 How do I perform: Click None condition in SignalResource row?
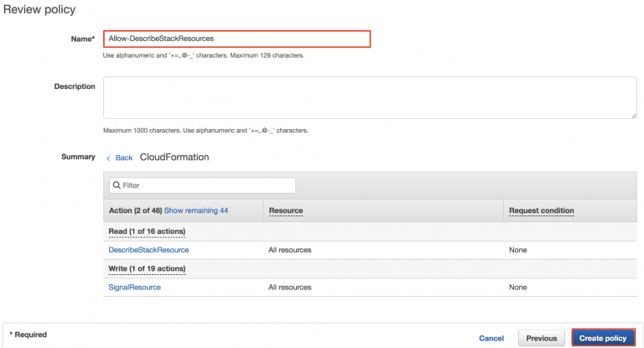pyautogui.click(x=517, y=287)
